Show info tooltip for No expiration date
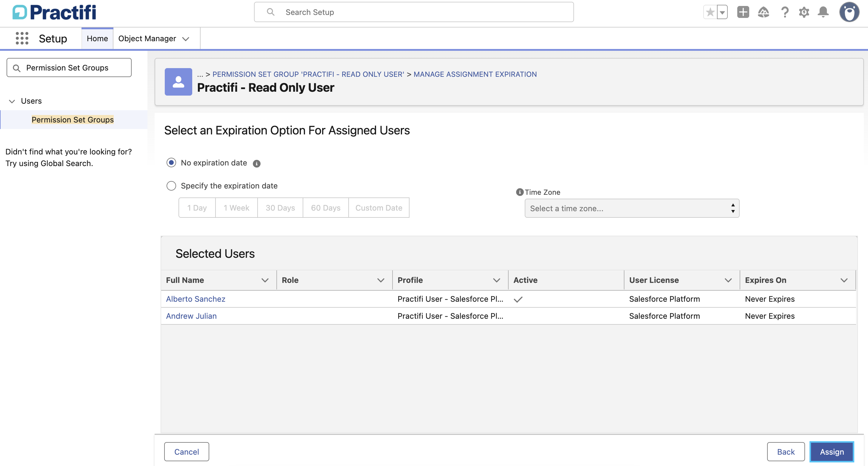868x466 pixels. point(257,163)
